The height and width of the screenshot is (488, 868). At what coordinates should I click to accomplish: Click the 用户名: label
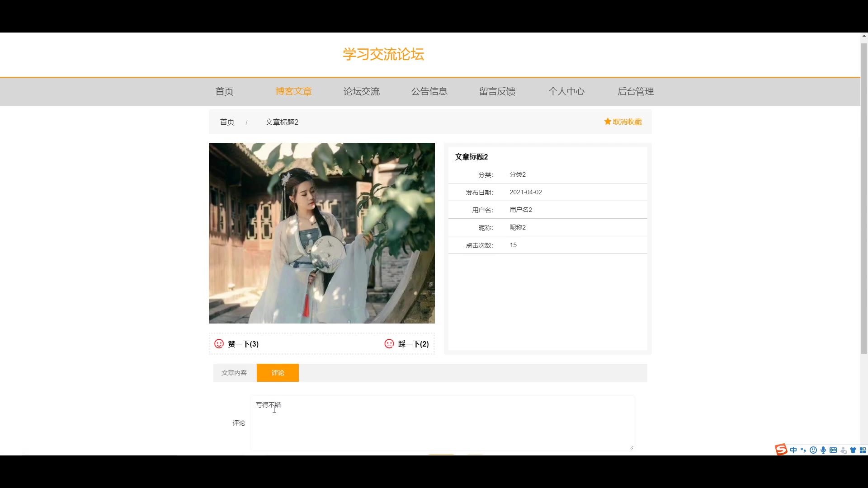(483, 210)
